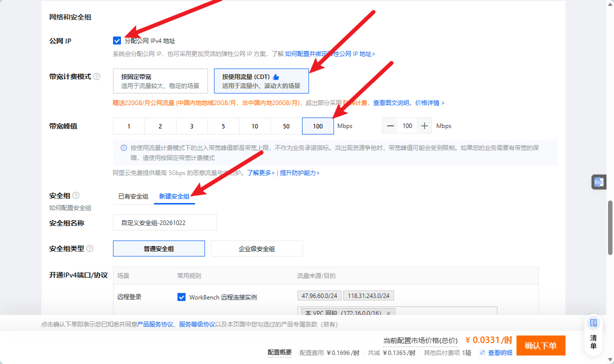Switch to 新建安全组 tab
614x364 pixels.
point(174,196)
